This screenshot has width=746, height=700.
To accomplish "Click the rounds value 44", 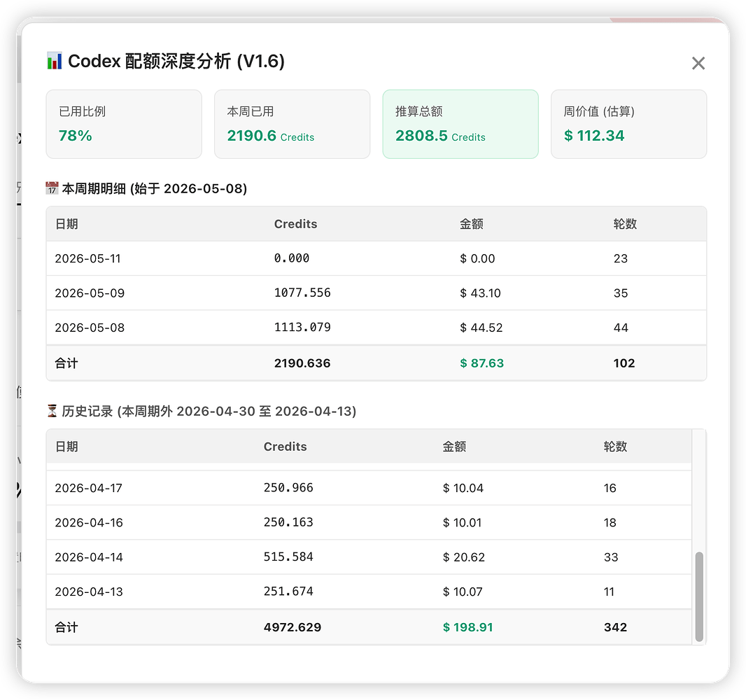I will 621,328.
